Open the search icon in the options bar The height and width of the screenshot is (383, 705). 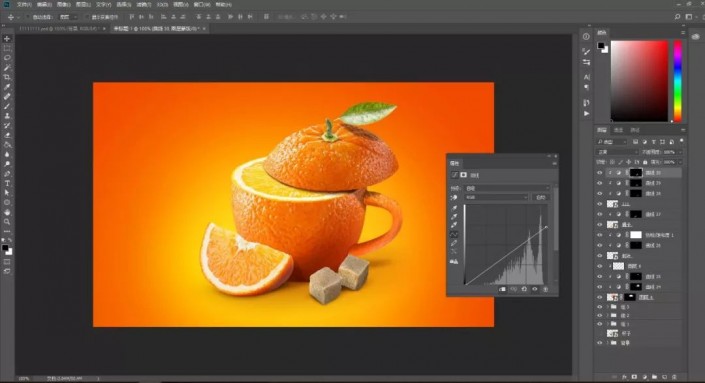tap(677, 17)
